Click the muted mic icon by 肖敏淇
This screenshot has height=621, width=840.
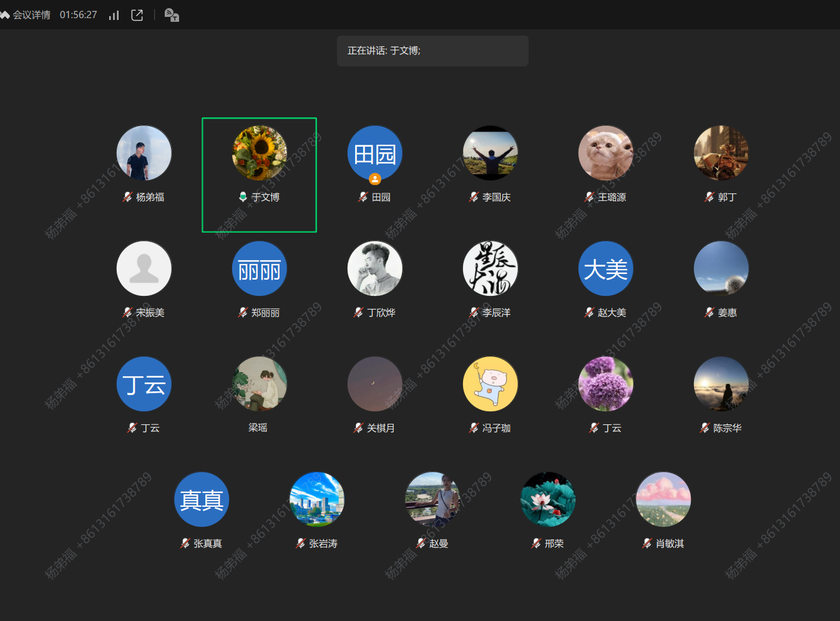click(x=647, y=544)
